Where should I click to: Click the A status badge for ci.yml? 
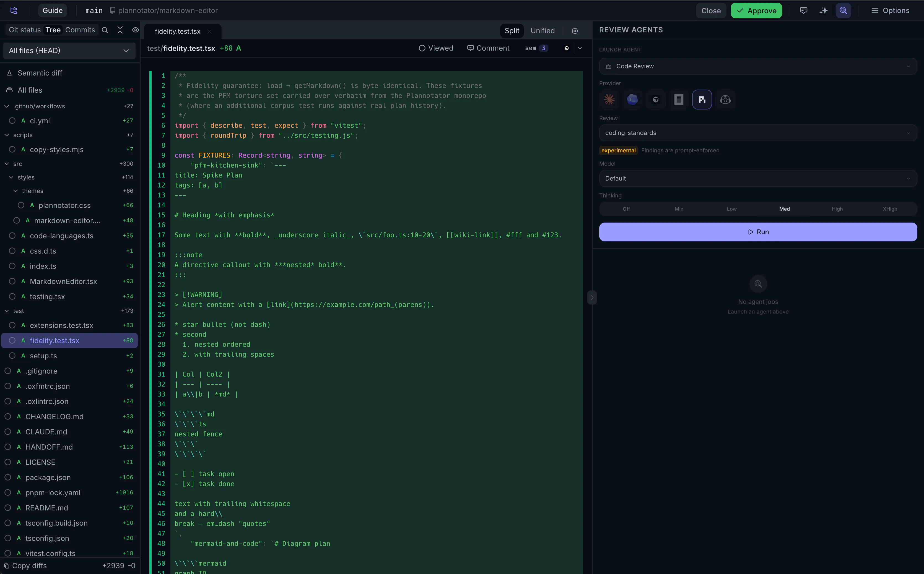[x=23, y=121]
